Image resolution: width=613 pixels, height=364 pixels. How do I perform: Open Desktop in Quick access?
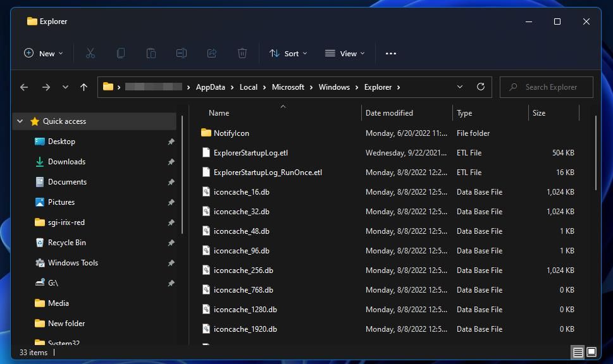click(61, 142)
